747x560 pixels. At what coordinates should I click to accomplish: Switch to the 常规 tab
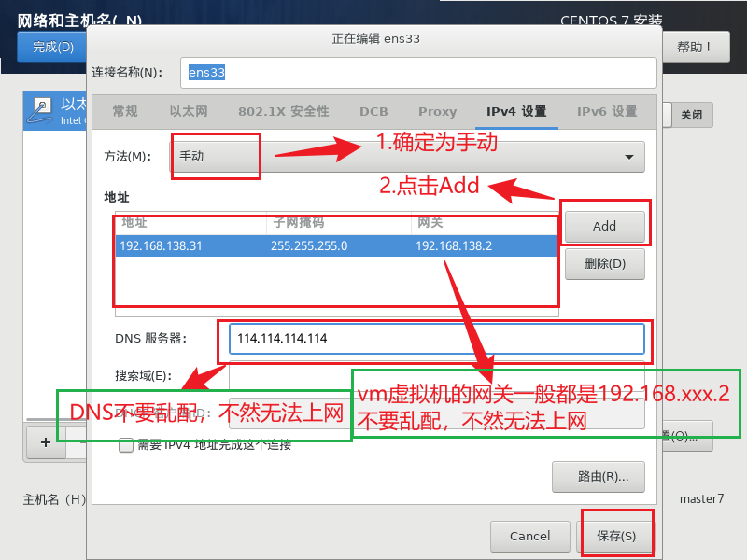click(x=124, y=111)
